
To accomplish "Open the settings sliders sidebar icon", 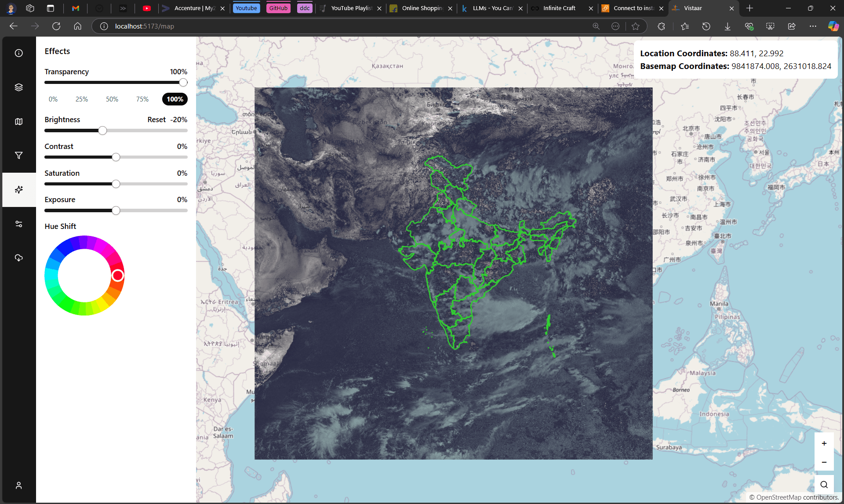I will pos(18,224).
